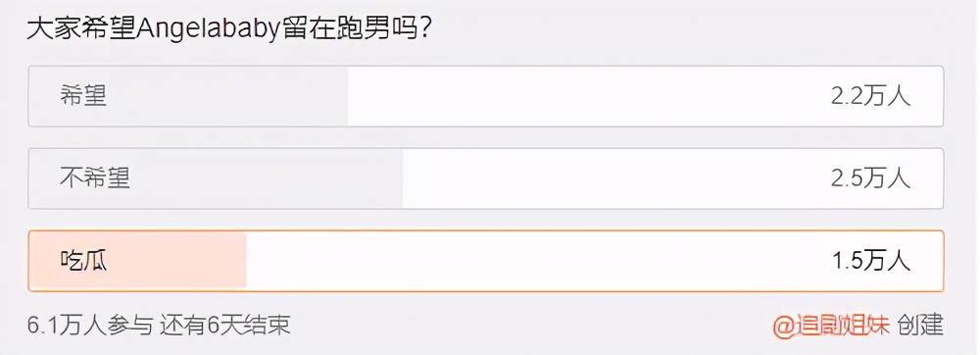Click the gray filled portion of 不希望 bar
This screenshot has height=355, width=980.
pos(217,178)
